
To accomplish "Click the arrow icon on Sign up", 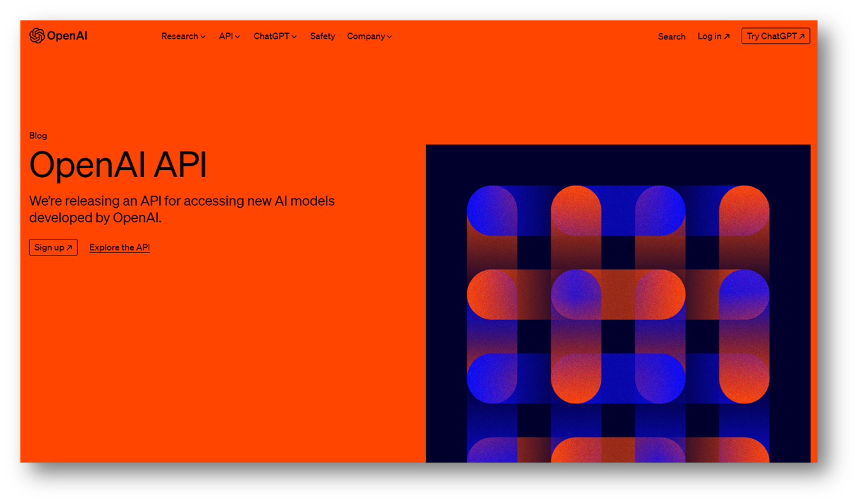I will pyautogui.click(x=70, y=248).
